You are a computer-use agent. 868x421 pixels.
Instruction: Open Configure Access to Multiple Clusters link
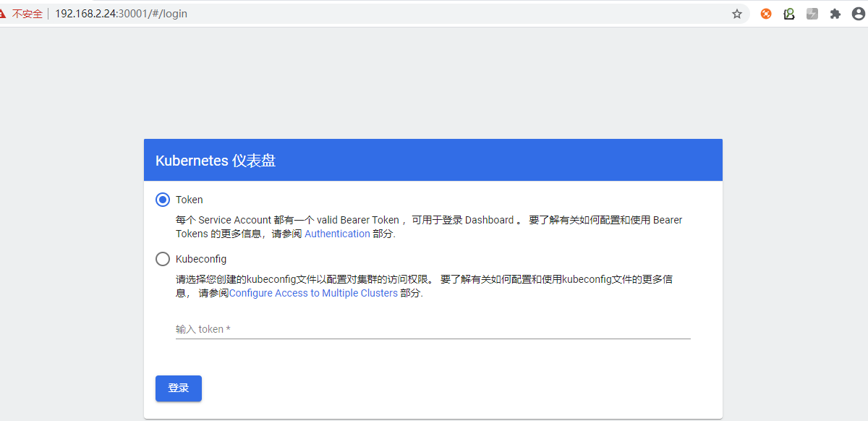click(x=313, y=293)
